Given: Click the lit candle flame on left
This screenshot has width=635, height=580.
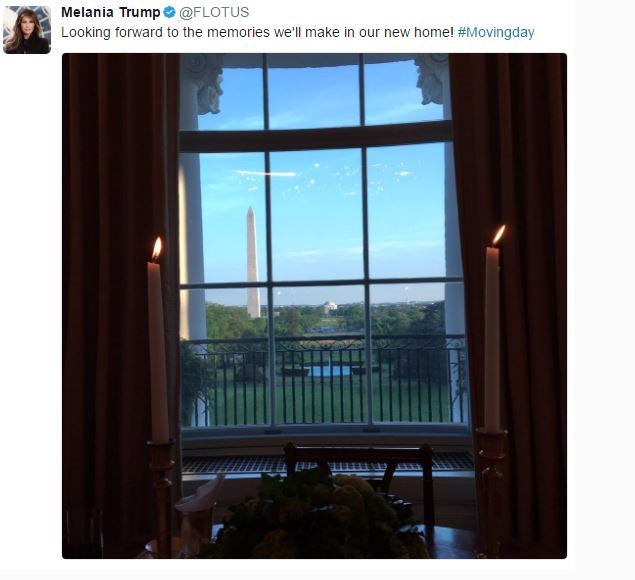Looking at the screenshot, I should click(x=157, y=248).
